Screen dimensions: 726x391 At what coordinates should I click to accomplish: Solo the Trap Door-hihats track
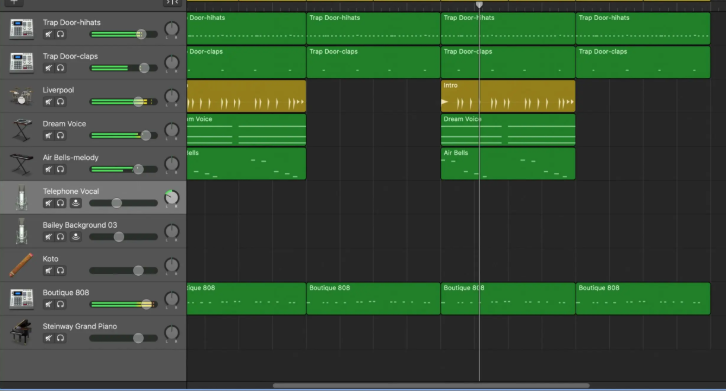pos(61,34)
